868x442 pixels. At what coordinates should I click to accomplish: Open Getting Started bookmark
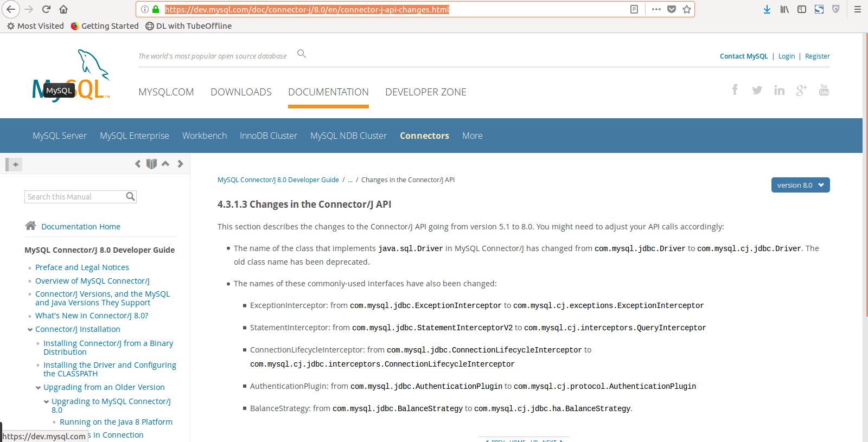(105, 26)
